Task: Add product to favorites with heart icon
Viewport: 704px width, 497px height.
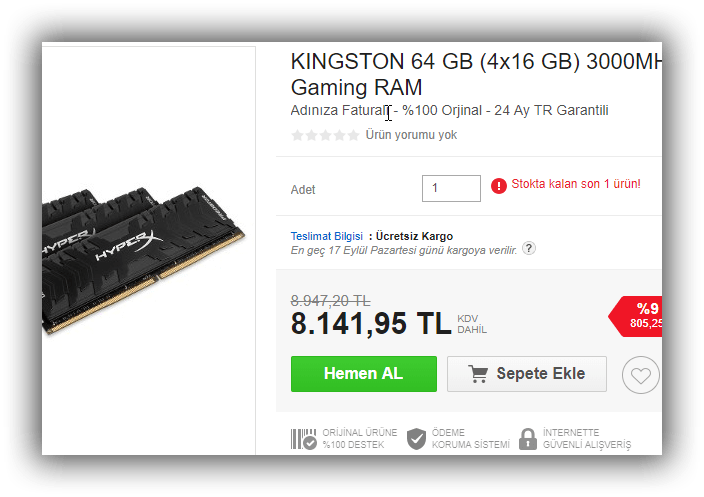Action: (x=641, y=375)
